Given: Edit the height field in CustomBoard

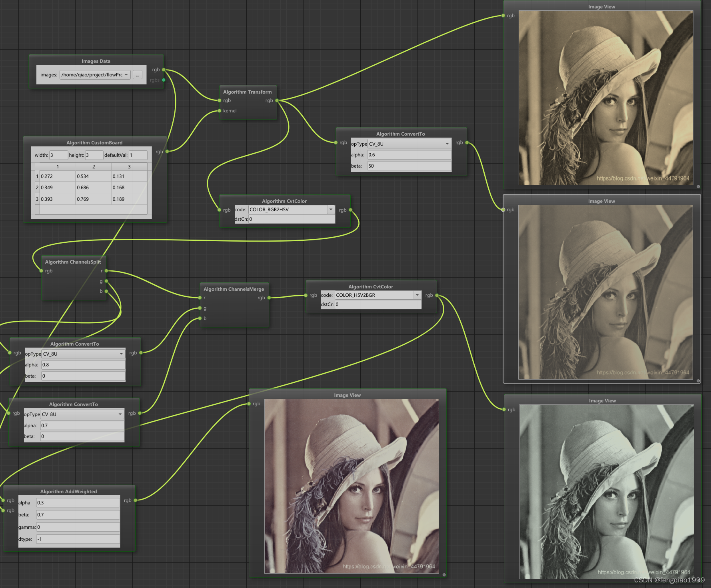Looking at the screenshot, I should (94, 155).
